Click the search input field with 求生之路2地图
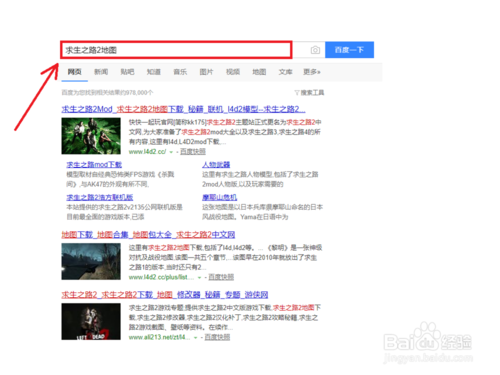The width and height of the screenshot is (500, 375). coord(176,50)
